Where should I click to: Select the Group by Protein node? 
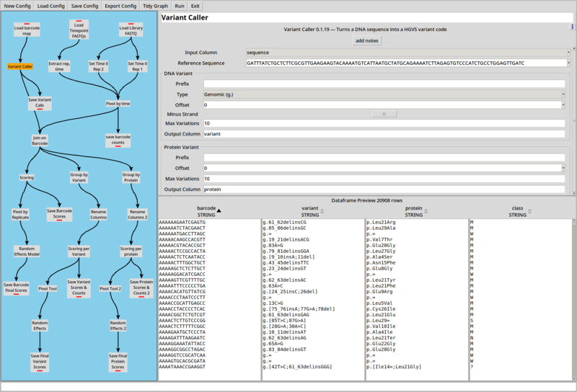pyautogui.click(x=131, y=177)
